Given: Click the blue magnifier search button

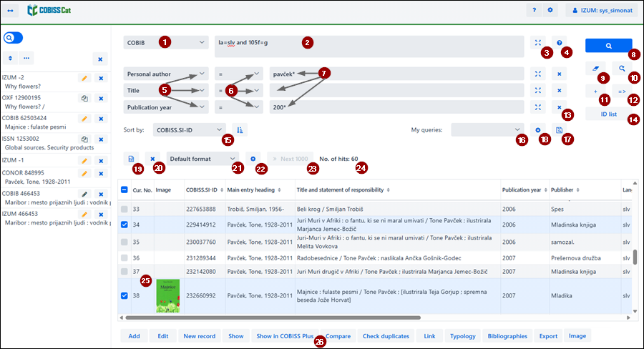Looking at the screenshot, I should [608, 46].
